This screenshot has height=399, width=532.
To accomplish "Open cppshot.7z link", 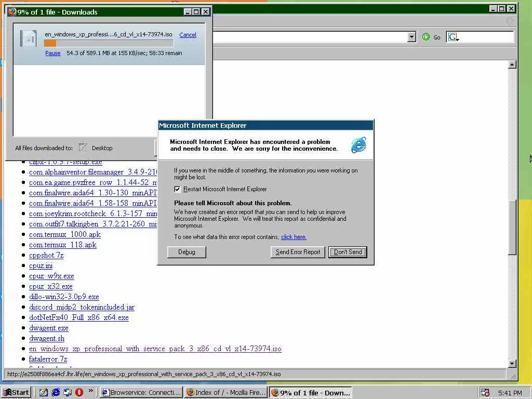I will click(x=46, y=255).
